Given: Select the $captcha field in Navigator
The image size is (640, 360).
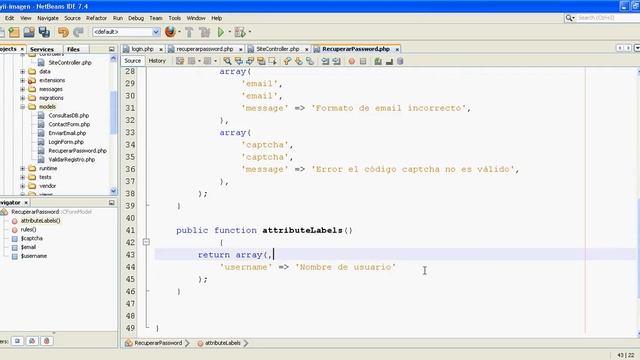Looking at the screenshot, I should [31, 238].
